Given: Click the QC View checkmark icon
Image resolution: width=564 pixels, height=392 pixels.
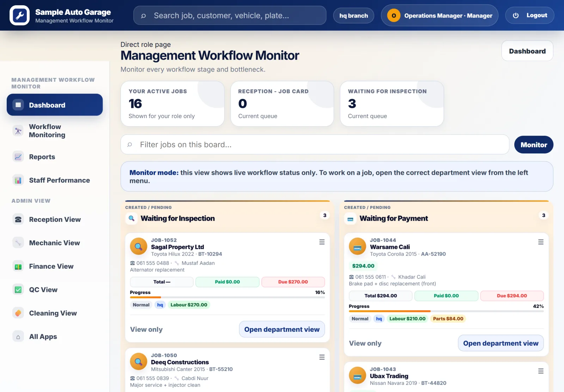Looking at the screenshot, I should (18, 290).
